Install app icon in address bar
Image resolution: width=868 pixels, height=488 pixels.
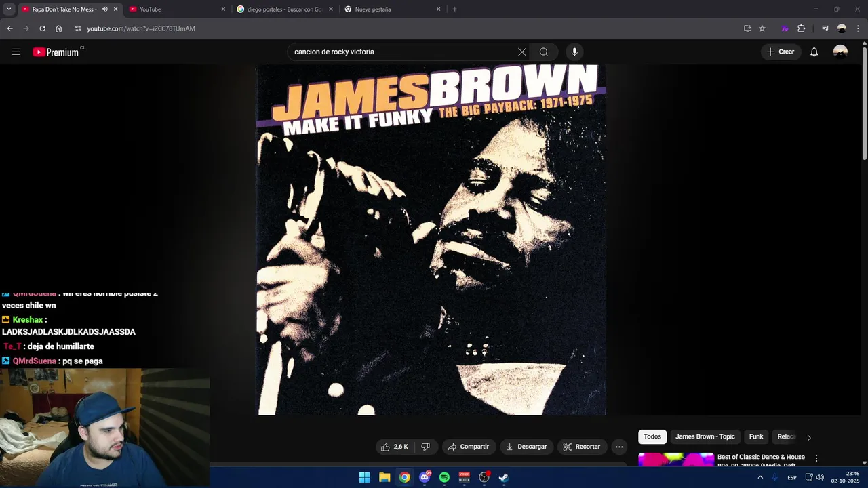click(x=747, y=28)
